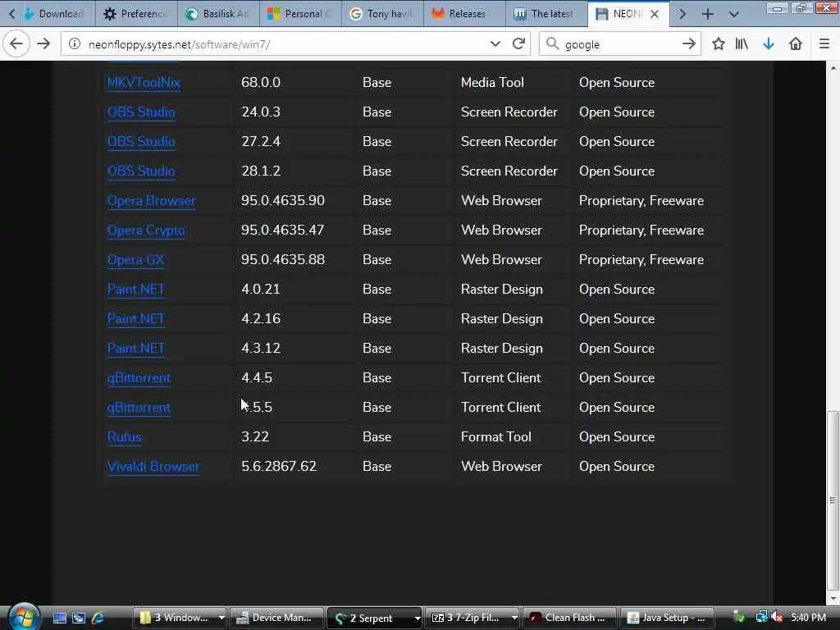
Task: Open the list all tabs dropdown
Action: (x=734, y=14)
